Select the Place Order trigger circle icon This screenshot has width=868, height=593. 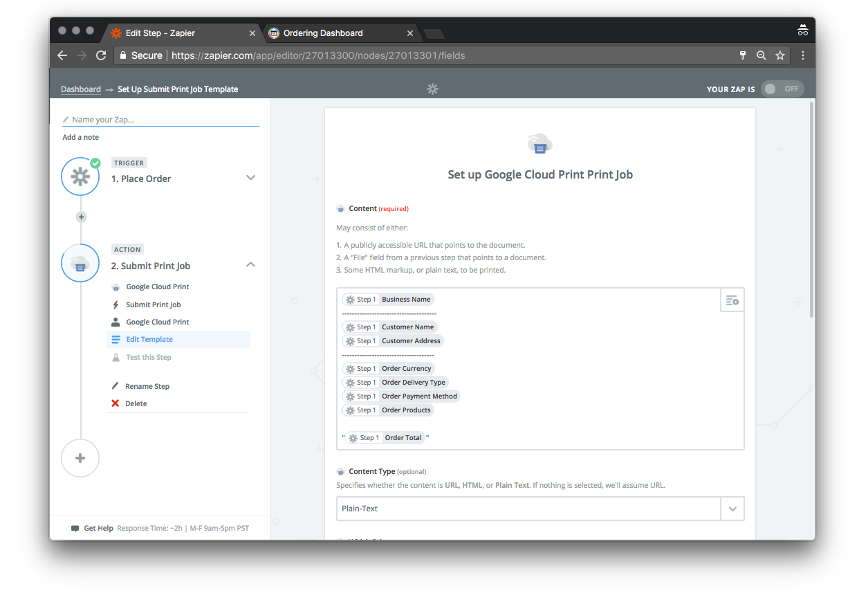click(x=80, y=177)
